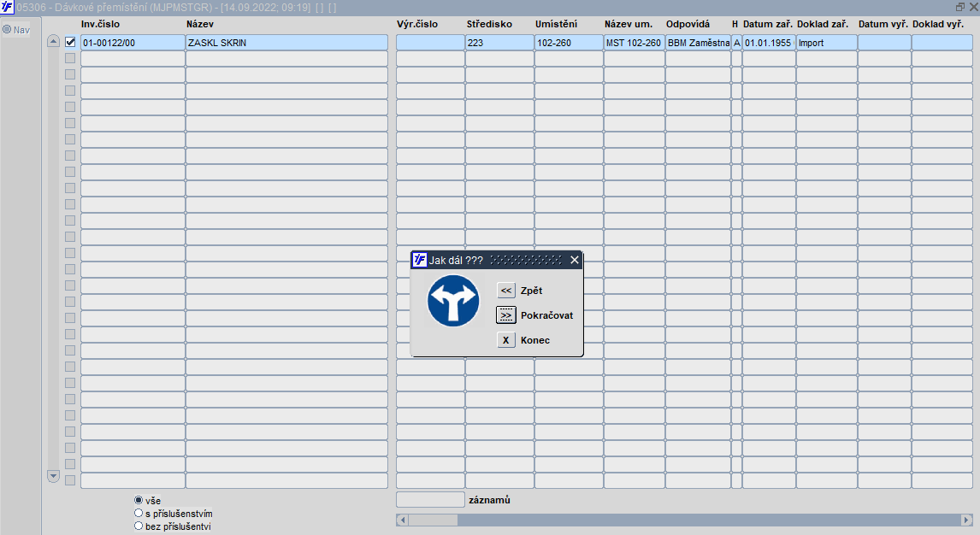The image size is (980, 535).
Task: Click the restore window icon in title bar
Action: 960,7
